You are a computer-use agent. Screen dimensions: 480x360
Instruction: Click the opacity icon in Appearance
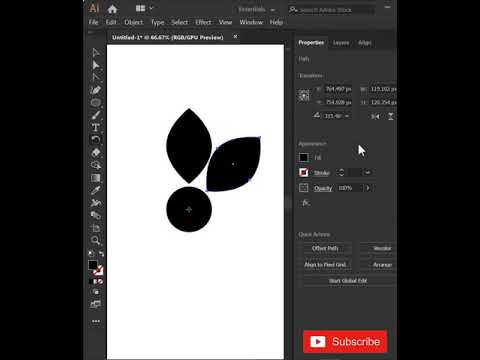click(x=303, y=188)
